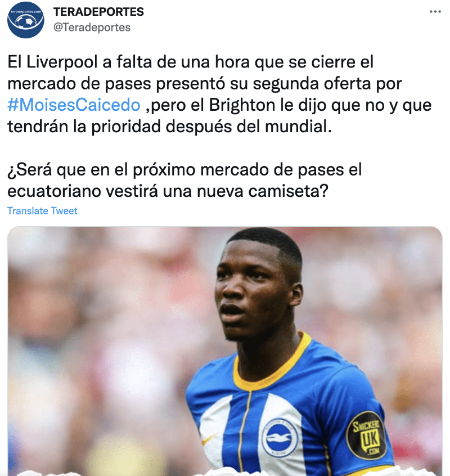The width and height of the screenshot is (450, 476).
Task: Open the #MoisesCaicedo hashtag
Action: click(x=74, y=105)
